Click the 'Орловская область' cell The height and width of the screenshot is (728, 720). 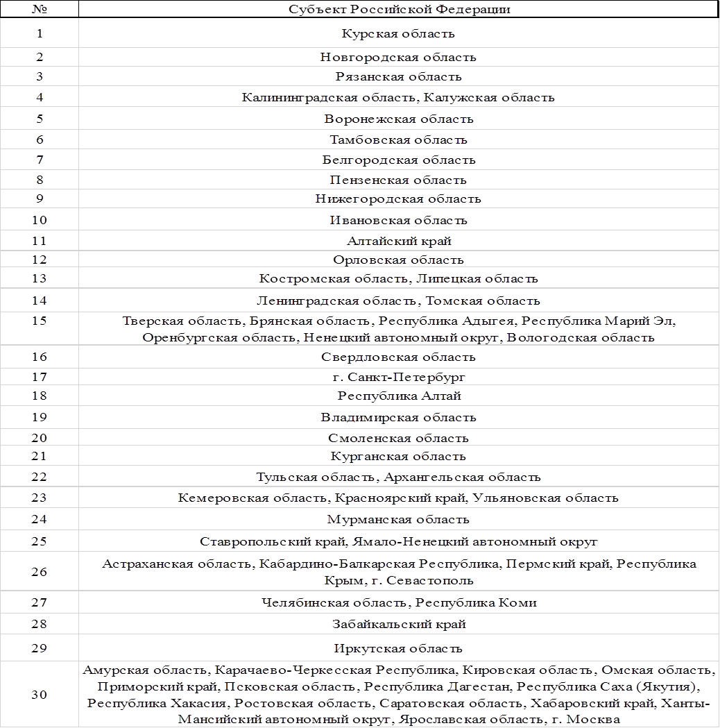(x=399, y=259)
